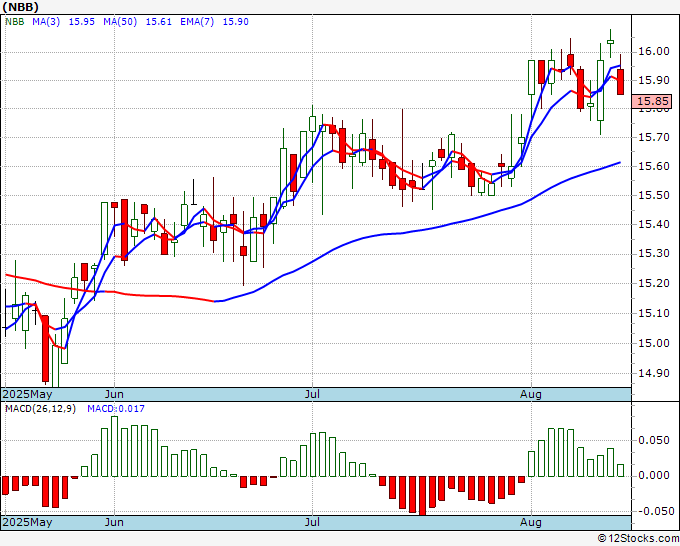680x546 pixels.
Task: Click the MA(50) legend label
Action: coord(120,22)
